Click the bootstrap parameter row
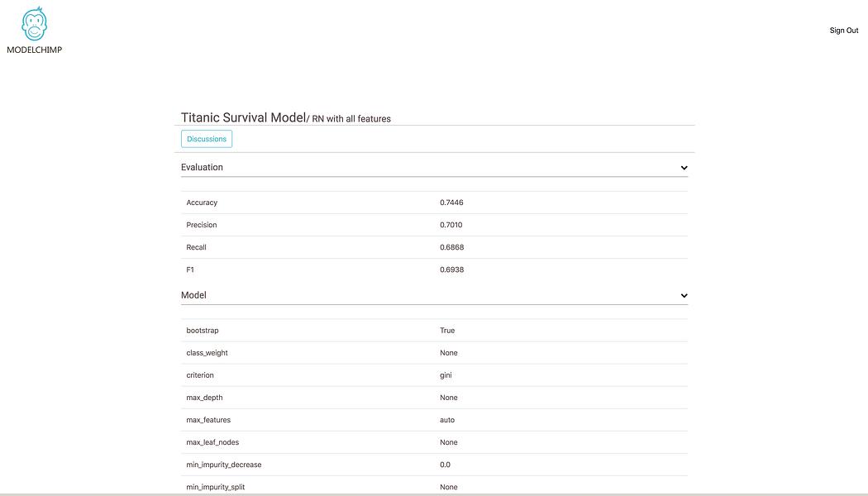 point(435,331)
